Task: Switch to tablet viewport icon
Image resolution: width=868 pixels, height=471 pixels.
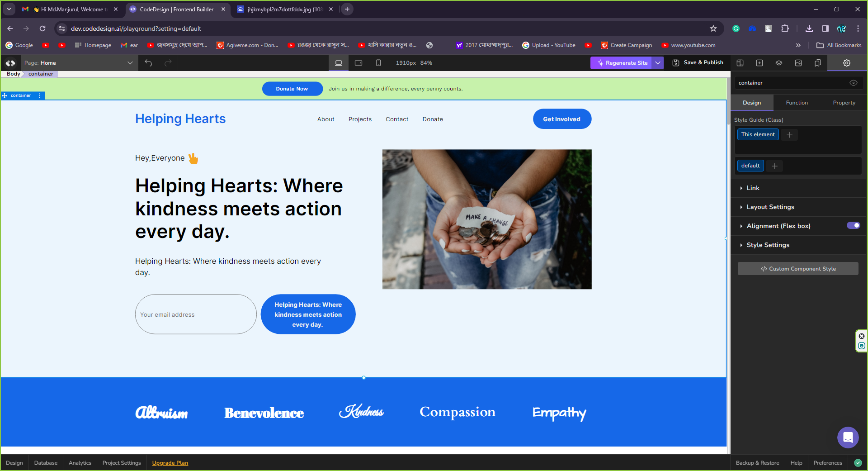Action: click(359, 63)
